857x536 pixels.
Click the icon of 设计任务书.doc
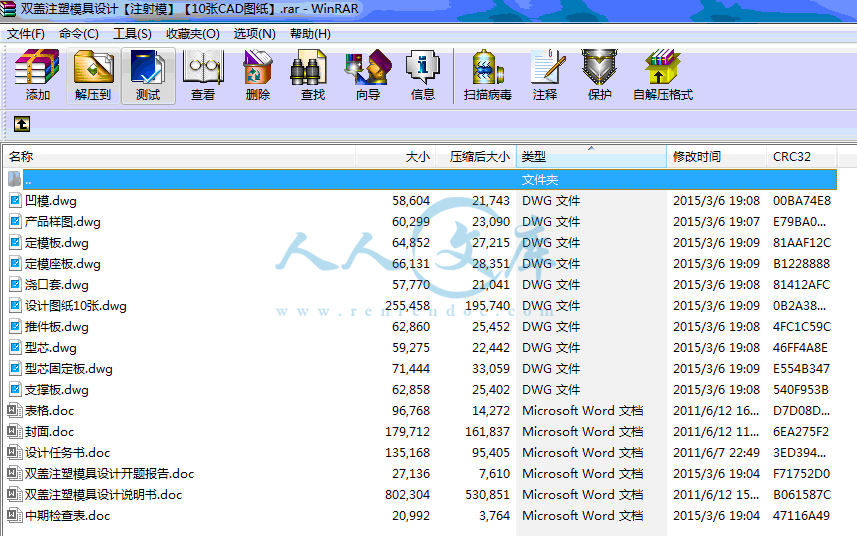[15, 452]
